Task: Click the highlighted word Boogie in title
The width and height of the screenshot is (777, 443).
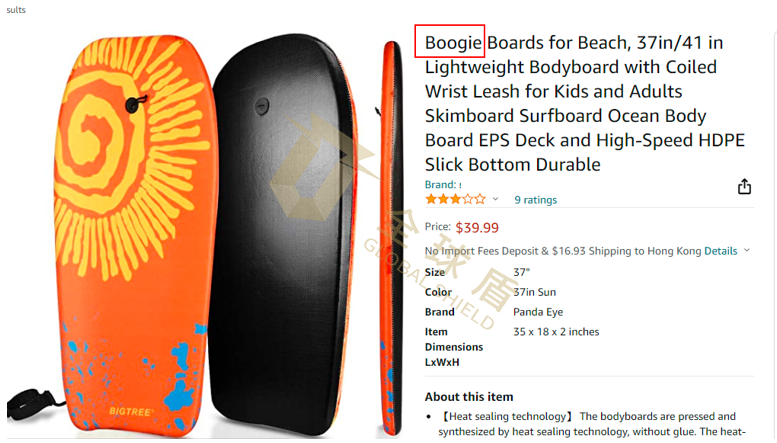Action: [453, 43]
